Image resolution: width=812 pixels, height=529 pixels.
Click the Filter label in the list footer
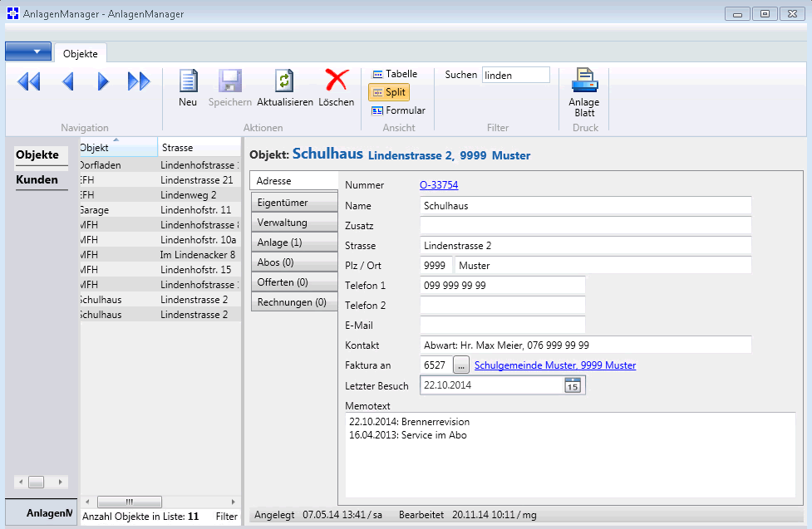(x=226, y=516)
